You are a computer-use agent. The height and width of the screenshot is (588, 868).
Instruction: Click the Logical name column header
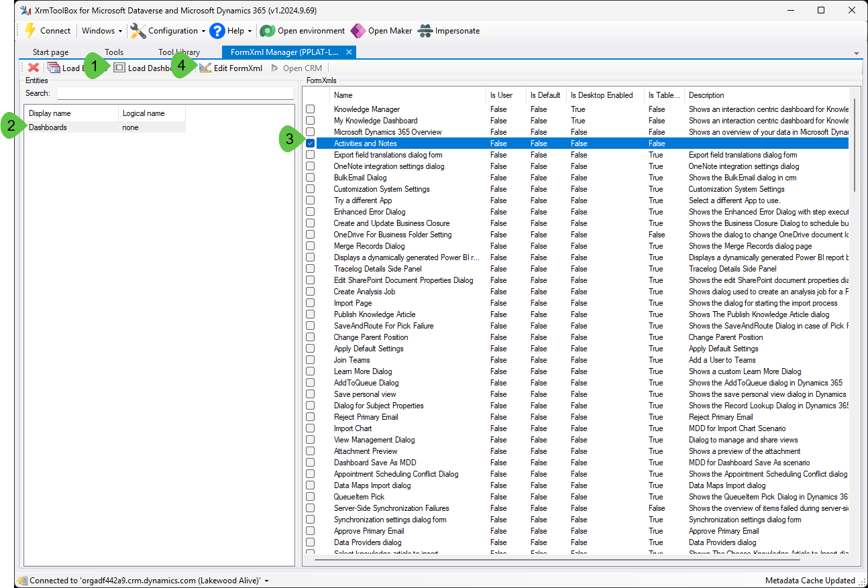(152, 113)
